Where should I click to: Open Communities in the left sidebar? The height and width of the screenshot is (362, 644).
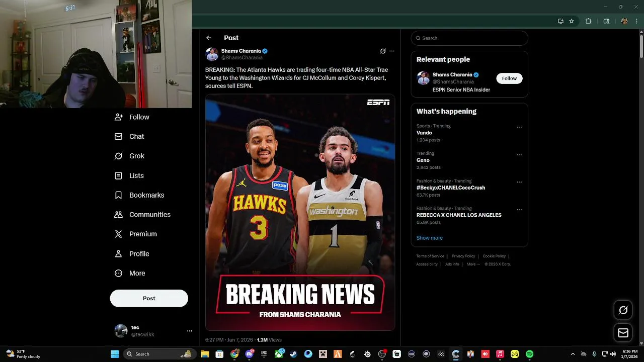pyautogui.click(x=142, y=214)
